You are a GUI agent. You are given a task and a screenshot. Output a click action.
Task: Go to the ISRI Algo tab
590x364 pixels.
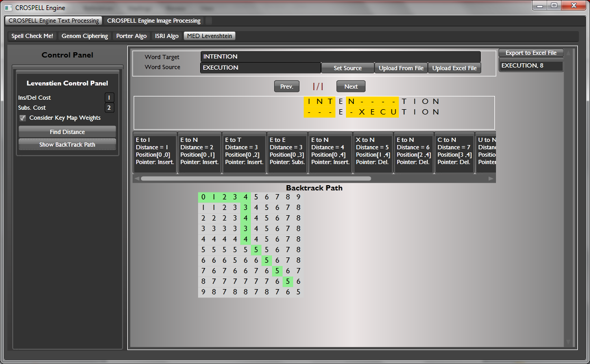tap(166, 36)
